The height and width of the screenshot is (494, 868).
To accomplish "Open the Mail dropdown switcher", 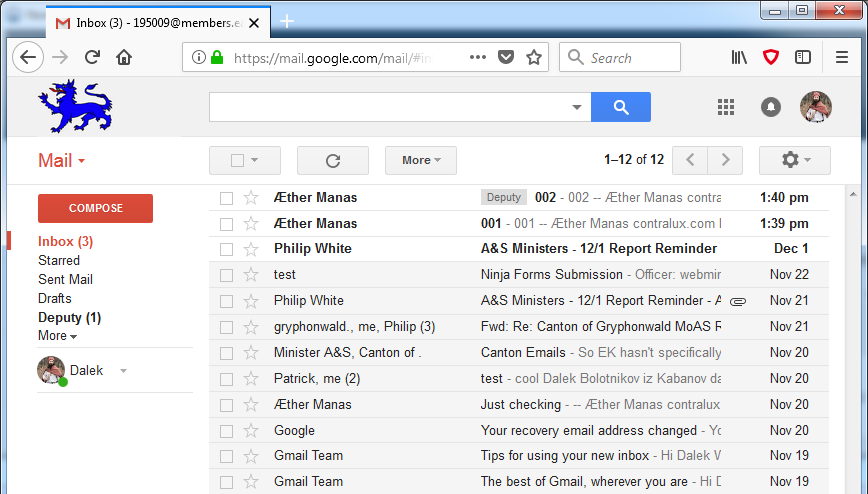I will pyautogui.click(x=61, y=161).
